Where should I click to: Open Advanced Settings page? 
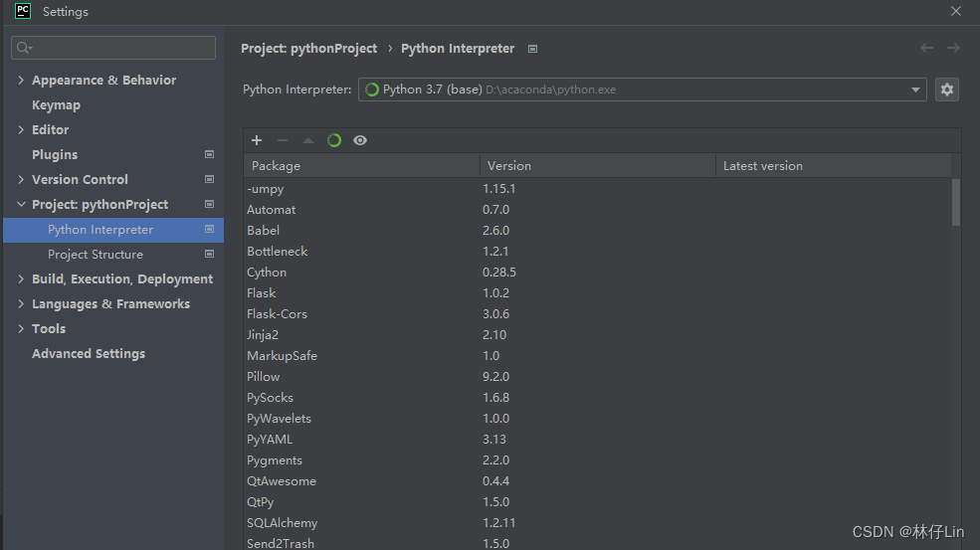pyautogui.click(x=89, y=354)
